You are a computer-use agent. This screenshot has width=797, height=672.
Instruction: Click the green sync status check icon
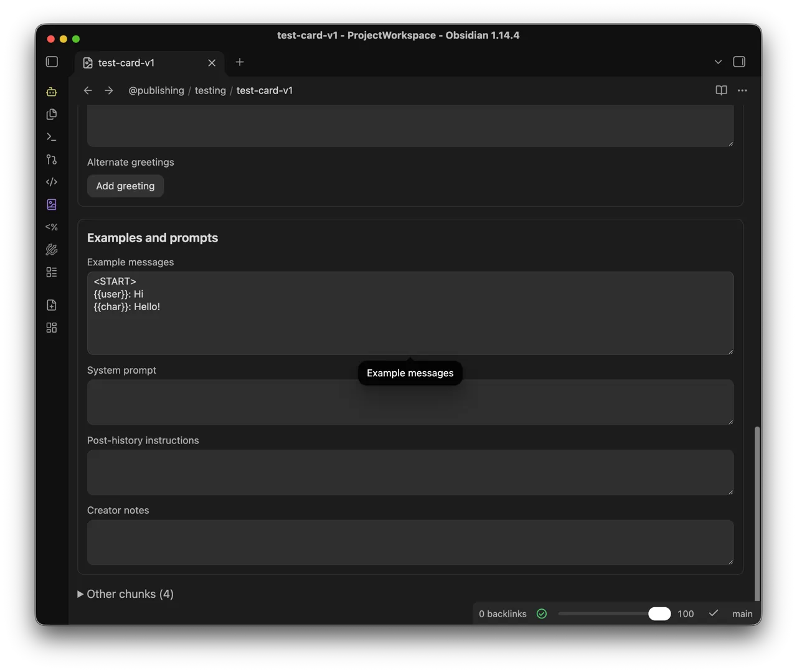coord(542,613)
